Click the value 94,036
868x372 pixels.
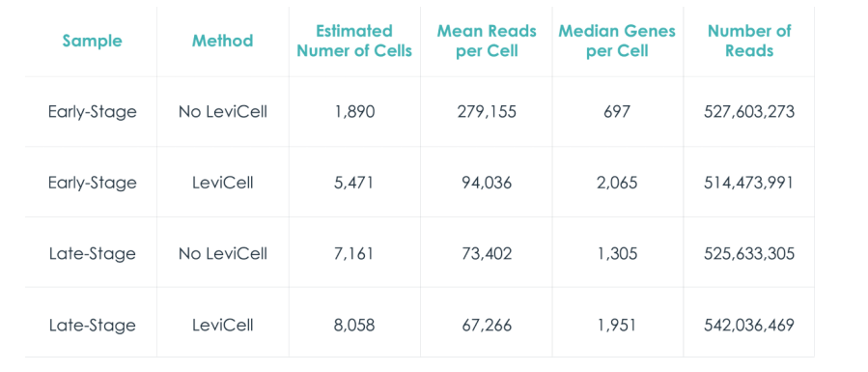(x=487, y=183)
